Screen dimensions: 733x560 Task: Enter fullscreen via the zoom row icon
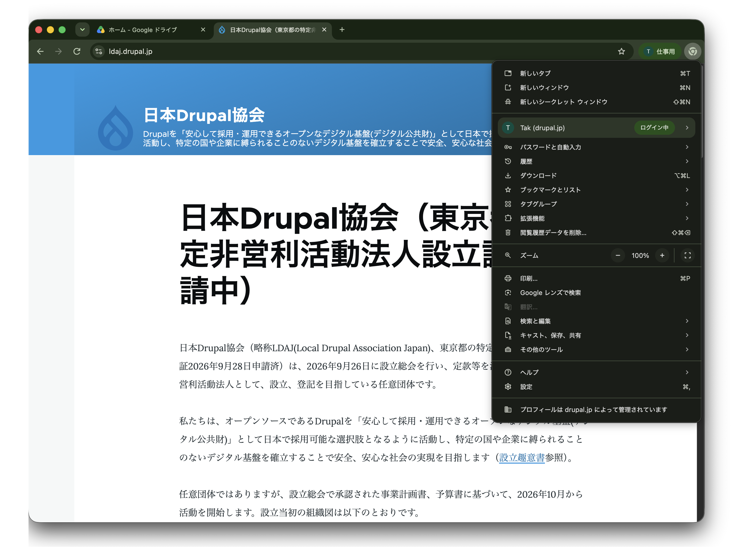tap(687, 255)
